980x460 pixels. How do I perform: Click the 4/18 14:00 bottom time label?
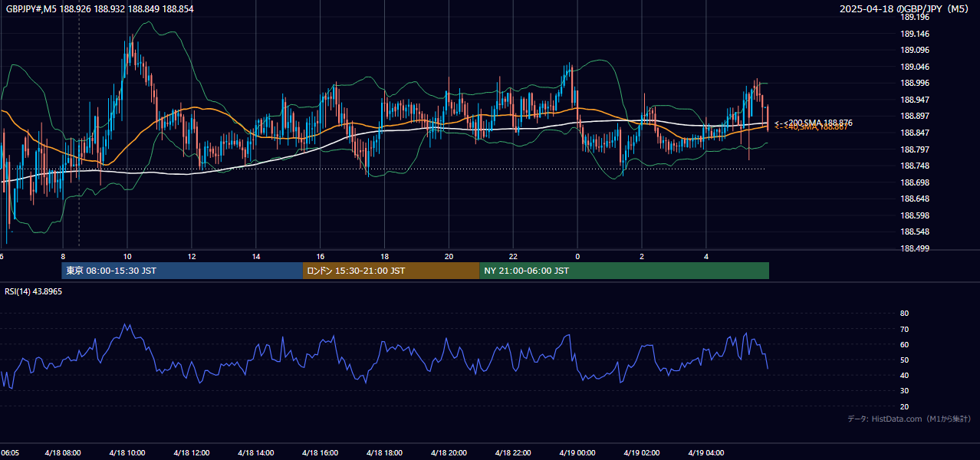click(x=257, y=453)
